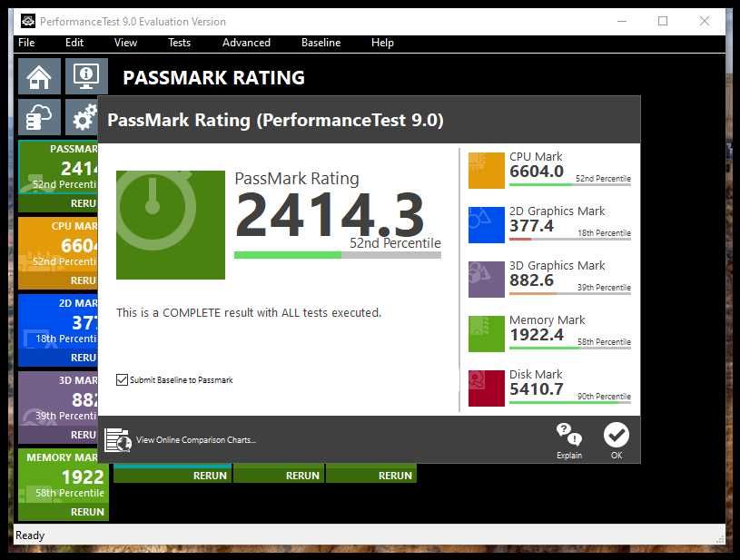This screenshot has height=560, width=740.
Task: Select the 3D Mark sidebar tile score
Action: tap(84, 399)
